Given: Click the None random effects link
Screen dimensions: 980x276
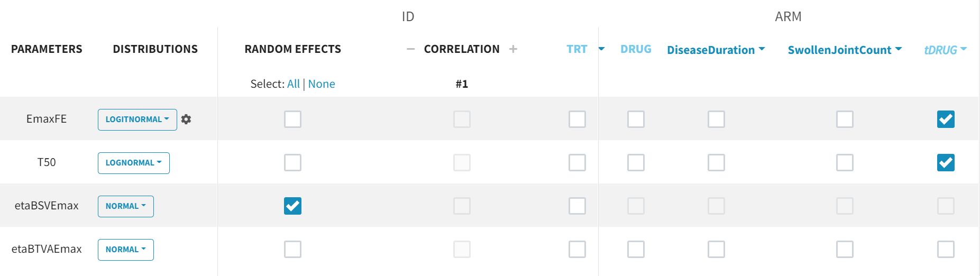Looking at the screenshot, I should pyautogui.click(x=322, y=84).
